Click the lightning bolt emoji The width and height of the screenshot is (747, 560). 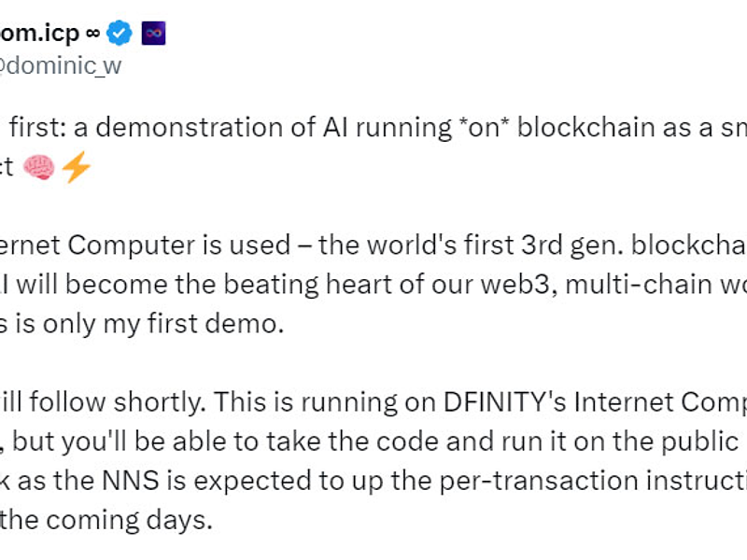(76, 168)
